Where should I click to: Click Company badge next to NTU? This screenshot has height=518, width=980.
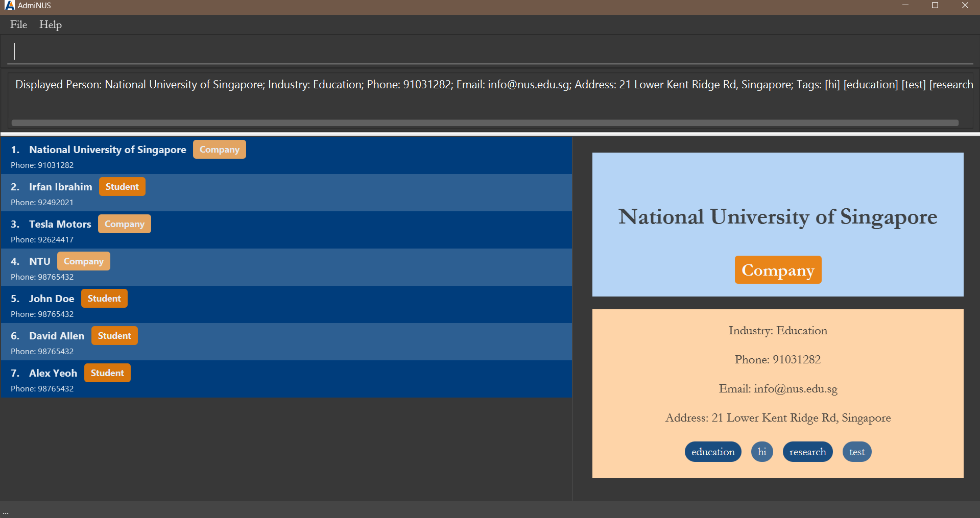[x=84, y=261]
